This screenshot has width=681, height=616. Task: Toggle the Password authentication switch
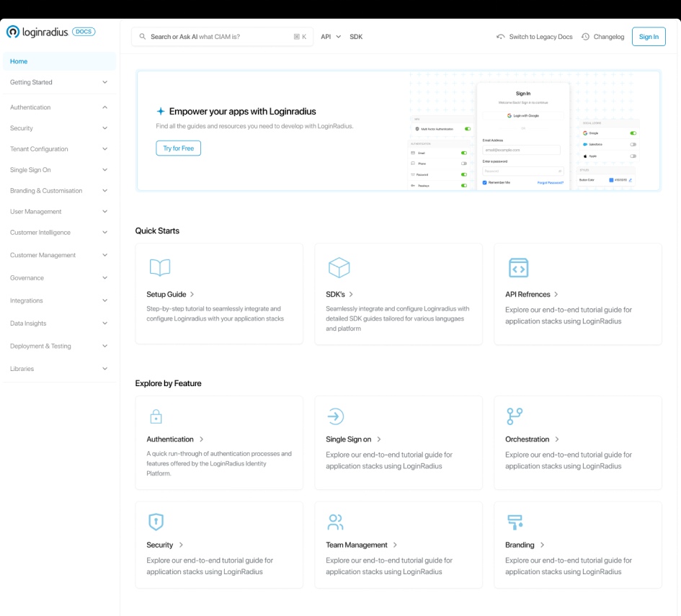pos(464,174)
